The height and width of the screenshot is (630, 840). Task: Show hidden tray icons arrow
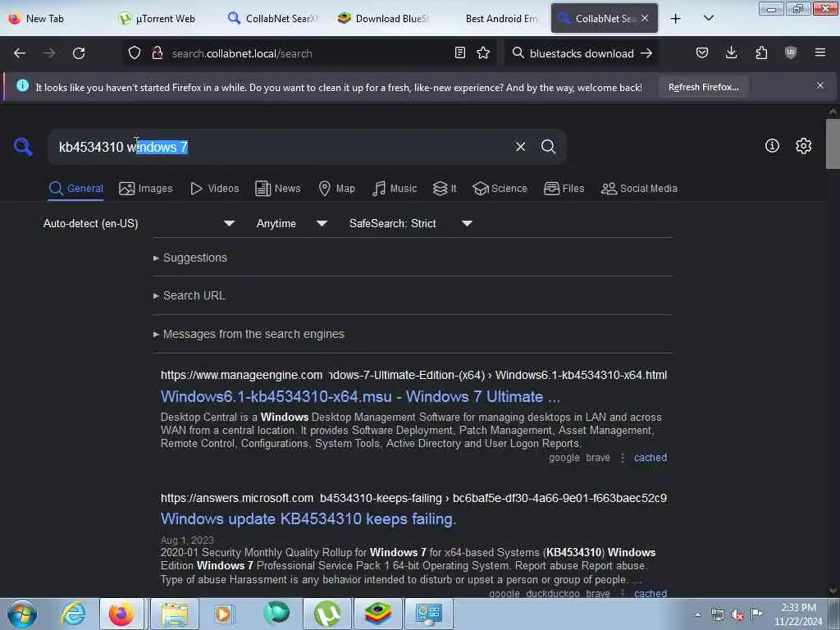tap(697, 615)
